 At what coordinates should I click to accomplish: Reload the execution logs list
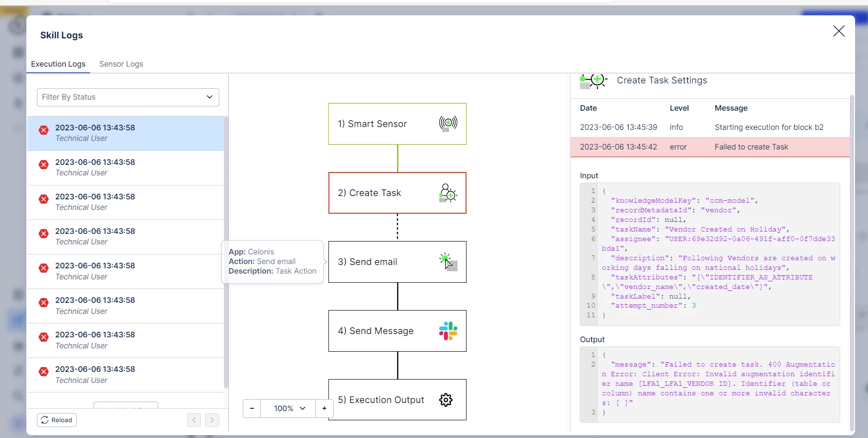click(57, 420)
